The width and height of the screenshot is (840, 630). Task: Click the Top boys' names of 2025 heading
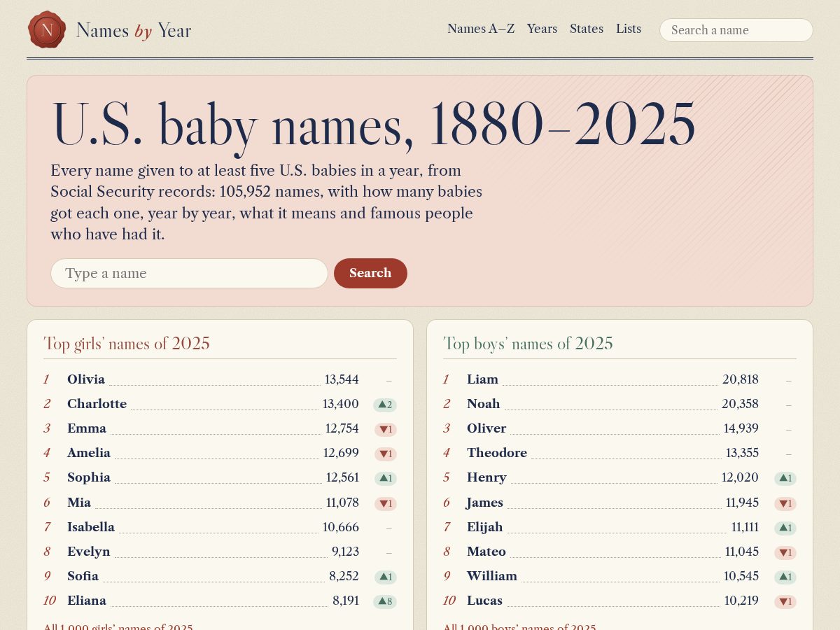[x=528, y=344]
